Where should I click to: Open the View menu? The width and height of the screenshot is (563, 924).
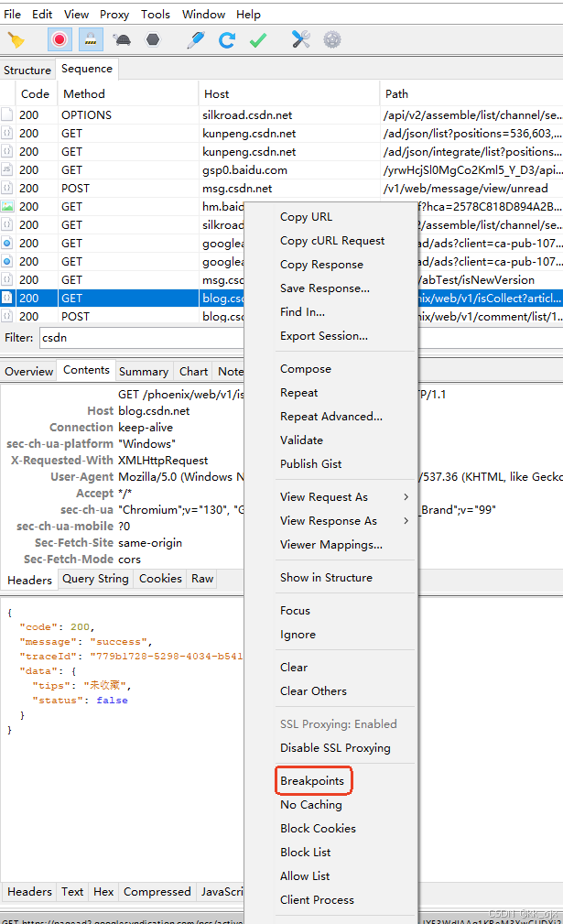(77, 14)
